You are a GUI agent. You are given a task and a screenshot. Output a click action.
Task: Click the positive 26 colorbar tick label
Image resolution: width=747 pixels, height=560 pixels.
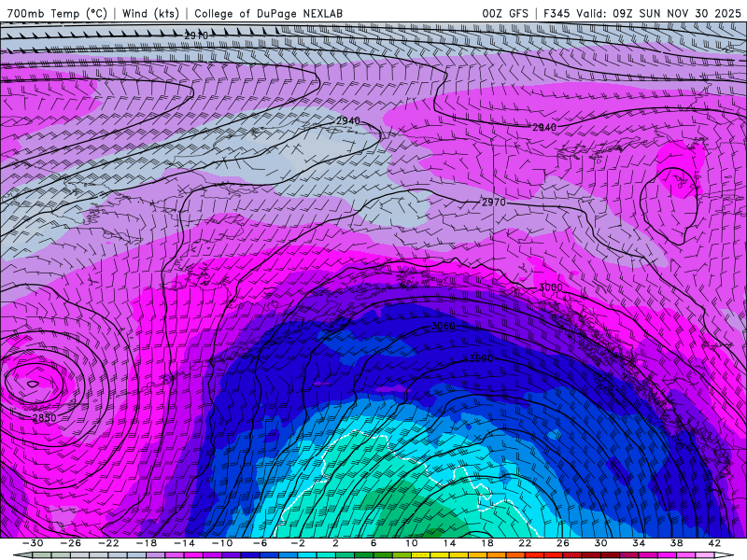563,543
